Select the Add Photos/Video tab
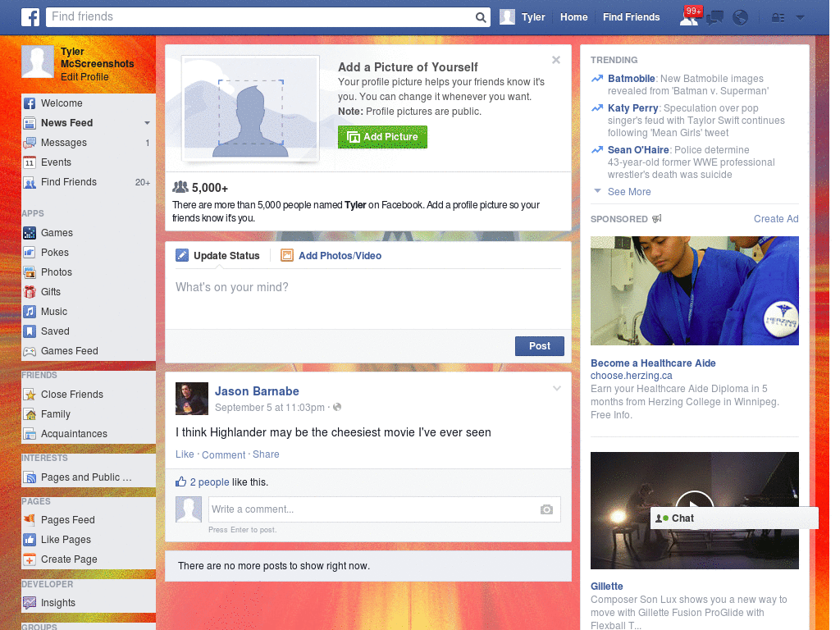 click(331, 256)
